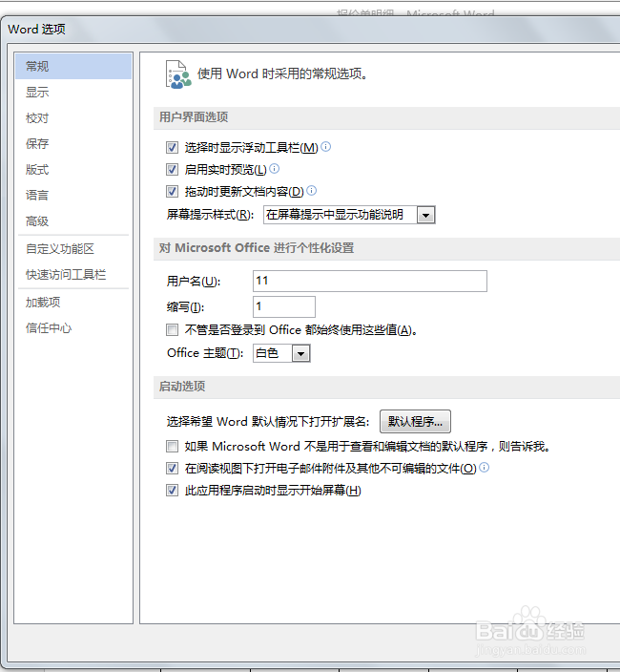Disable 拖动时更新文档内容 checkbox
The height and width of the screenshot is (672, 620).
click(172, 192)
